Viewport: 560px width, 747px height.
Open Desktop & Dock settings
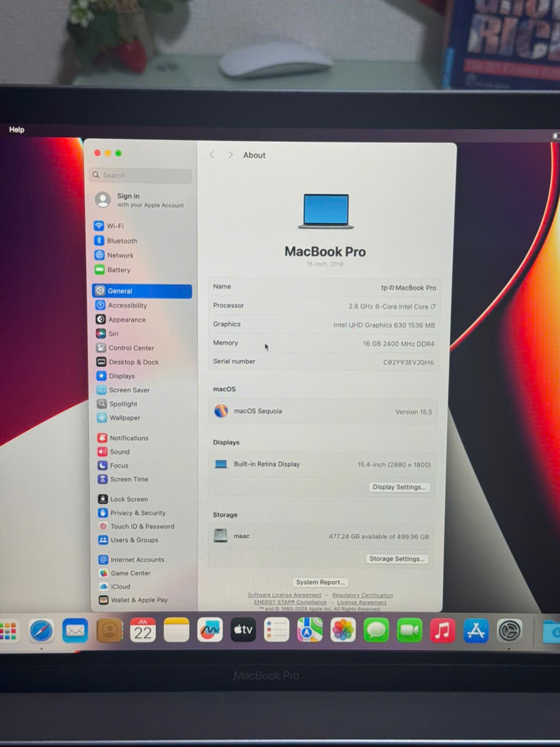(128, 362)
